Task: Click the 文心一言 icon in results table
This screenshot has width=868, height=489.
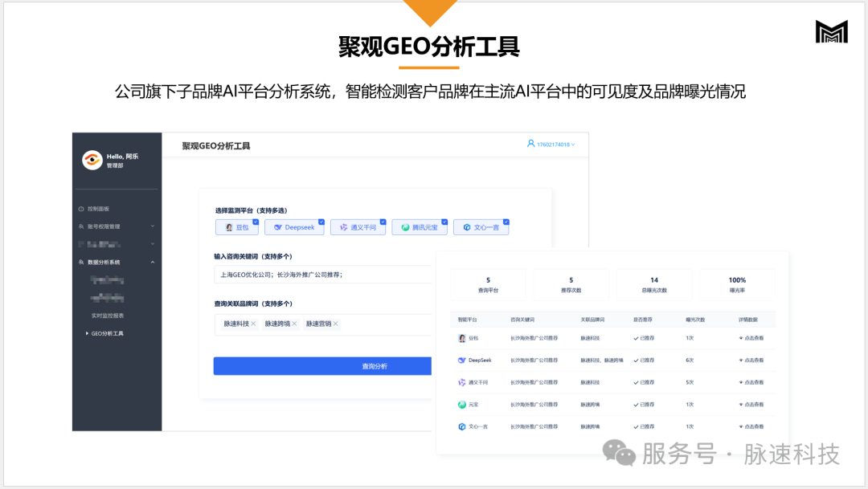Action: click(x=461, y=426)
